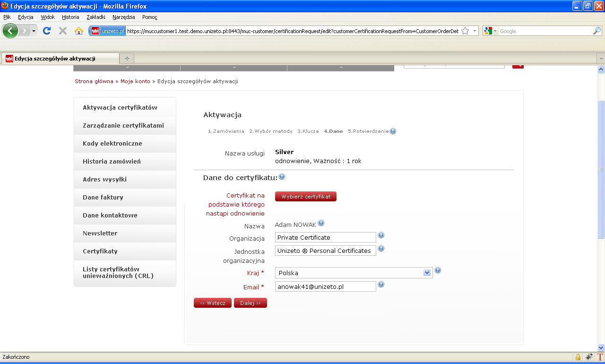
Task: Click the Wstecz back button
Action: click(213, 303)
